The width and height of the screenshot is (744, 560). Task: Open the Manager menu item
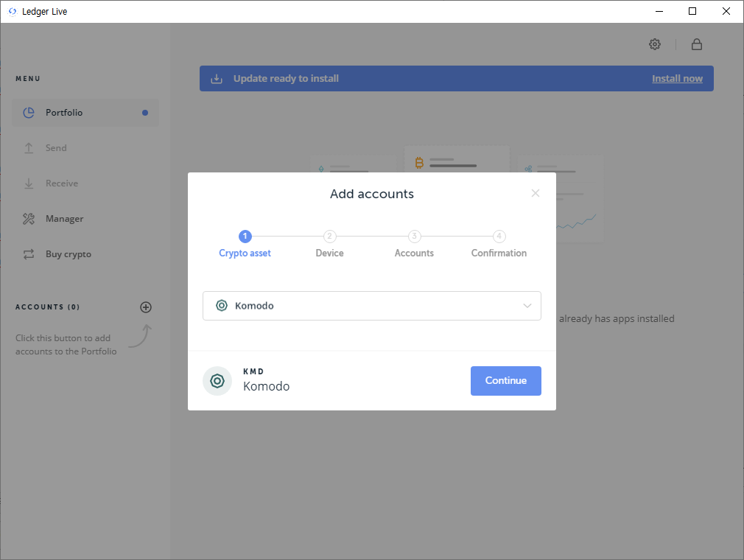[85, 219]
